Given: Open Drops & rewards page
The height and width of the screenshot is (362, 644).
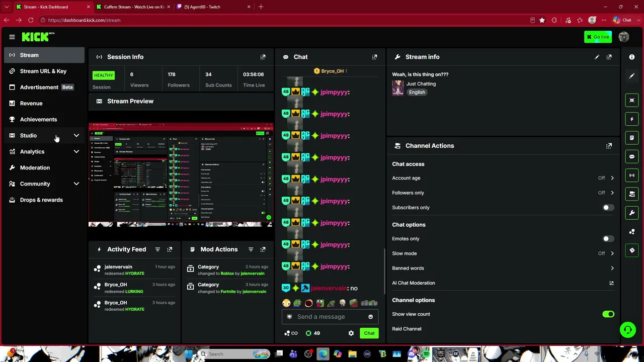Looking at the screenshot, I should pyautogui.click(x=44, y=200).
